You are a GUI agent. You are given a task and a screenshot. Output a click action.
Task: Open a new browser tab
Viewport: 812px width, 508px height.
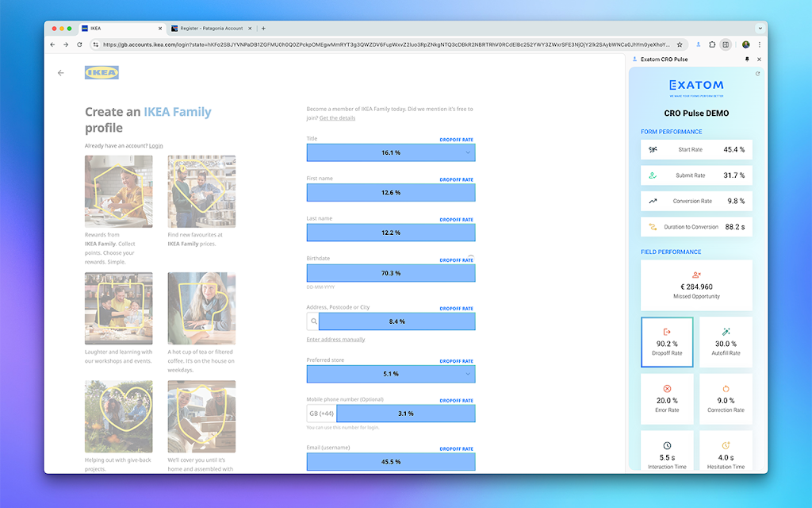(x=263, y=29)
